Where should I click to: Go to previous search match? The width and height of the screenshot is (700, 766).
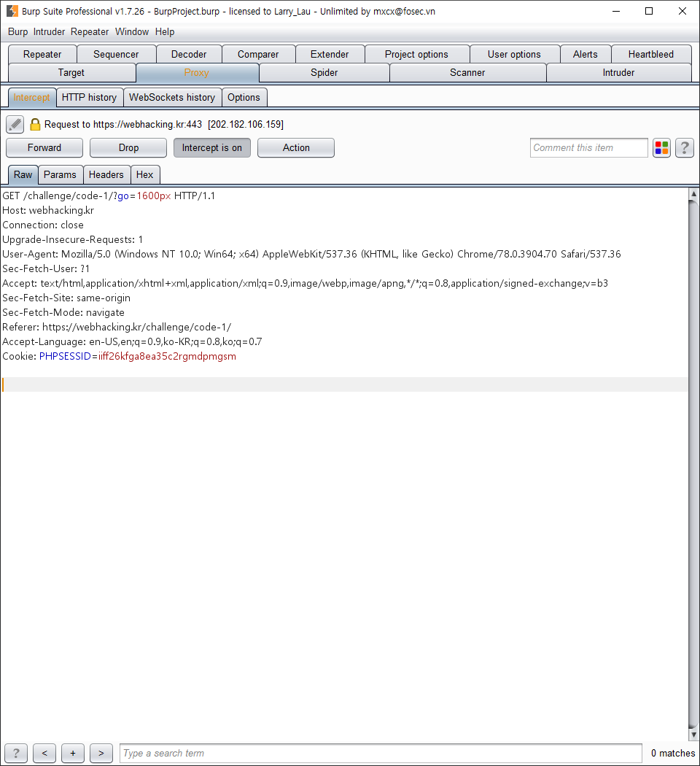point(44,754)
